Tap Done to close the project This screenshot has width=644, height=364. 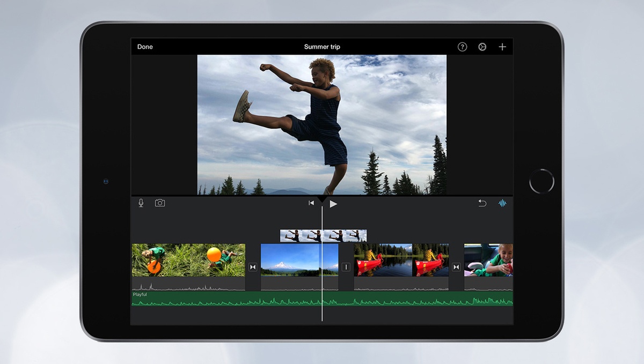tap(144, 47)
